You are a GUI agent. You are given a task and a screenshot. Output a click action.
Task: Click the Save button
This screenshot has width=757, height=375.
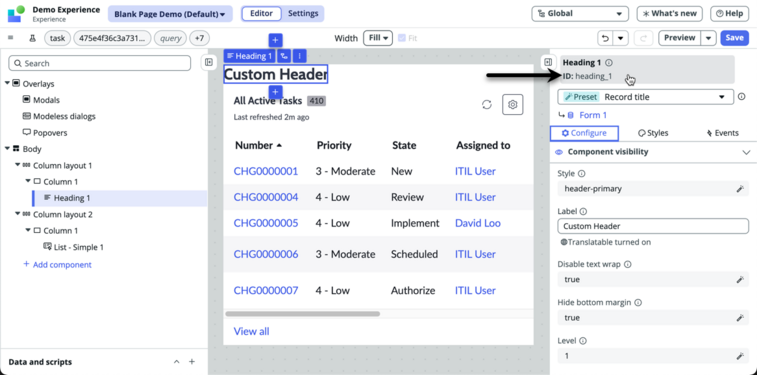pos(734,38)
